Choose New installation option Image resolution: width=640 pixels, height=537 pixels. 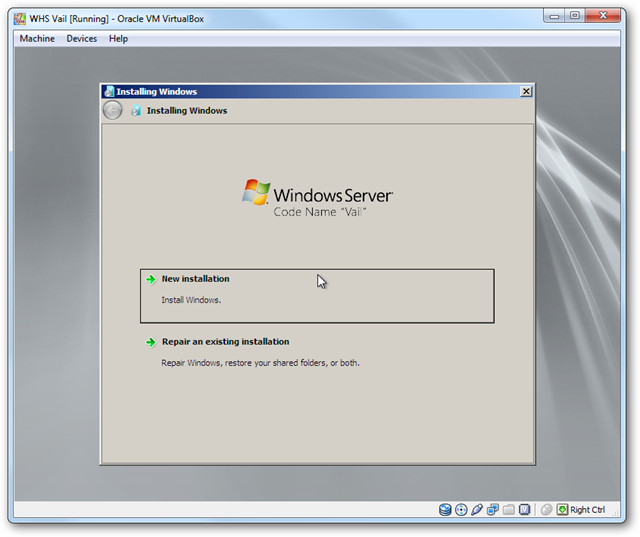click(x=317, y=296)
